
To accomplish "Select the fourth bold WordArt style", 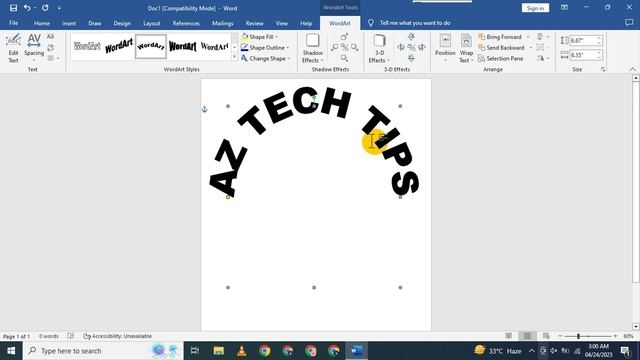I will click(182, 46).
